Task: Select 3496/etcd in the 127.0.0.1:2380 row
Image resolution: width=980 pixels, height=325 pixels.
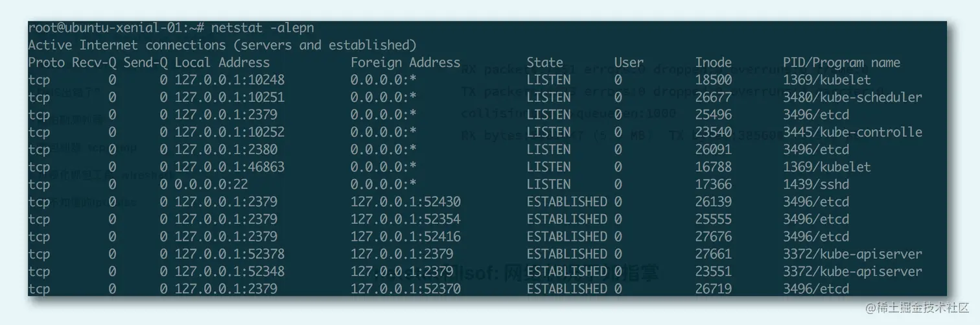Action: [x=816, y=150]
